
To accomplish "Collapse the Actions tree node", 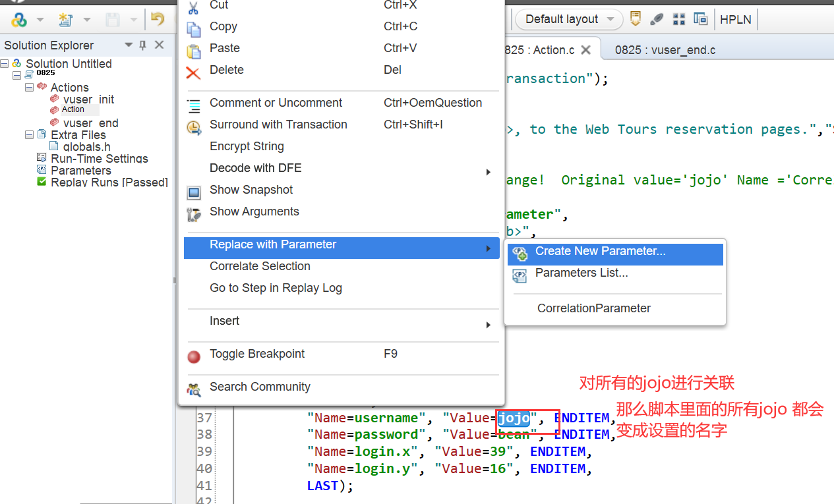I will 29,87.
